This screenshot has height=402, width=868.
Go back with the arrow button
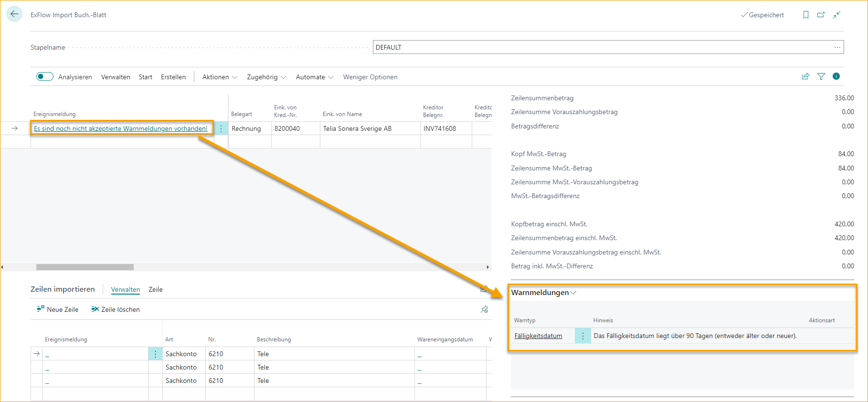[x=14, y=14]
